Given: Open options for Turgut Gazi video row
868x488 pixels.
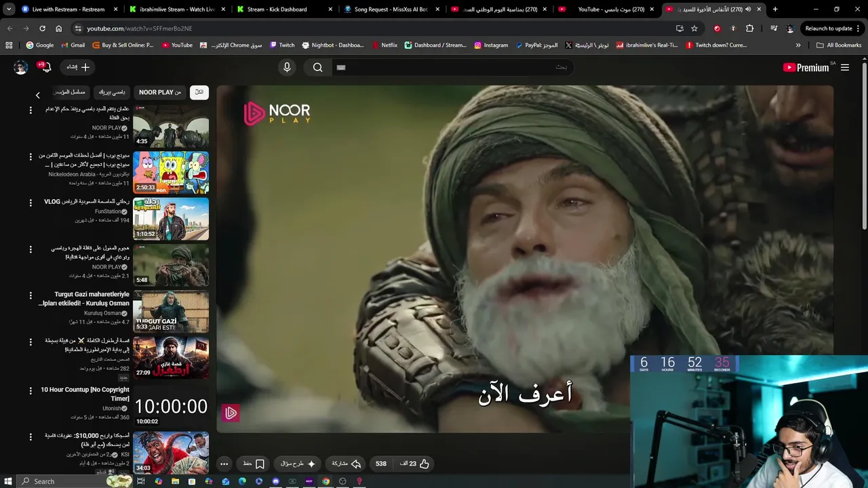Looking at the screenshot, I should click(30, 296).
